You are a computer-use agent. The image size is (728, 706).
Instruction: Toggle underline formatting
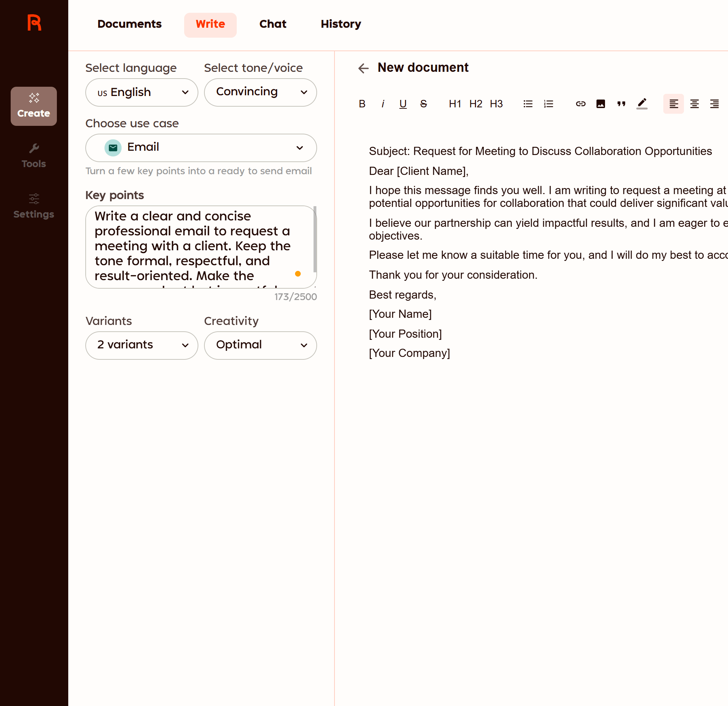click(x=403, y=104)
